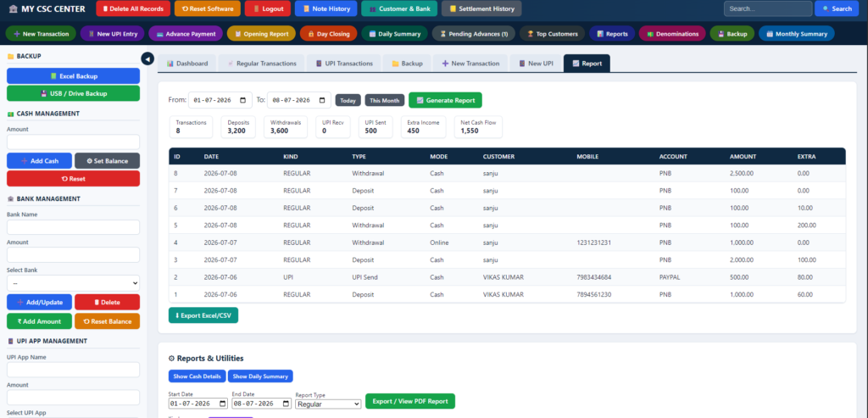Click the Set Balance button

tap(107, 161)
